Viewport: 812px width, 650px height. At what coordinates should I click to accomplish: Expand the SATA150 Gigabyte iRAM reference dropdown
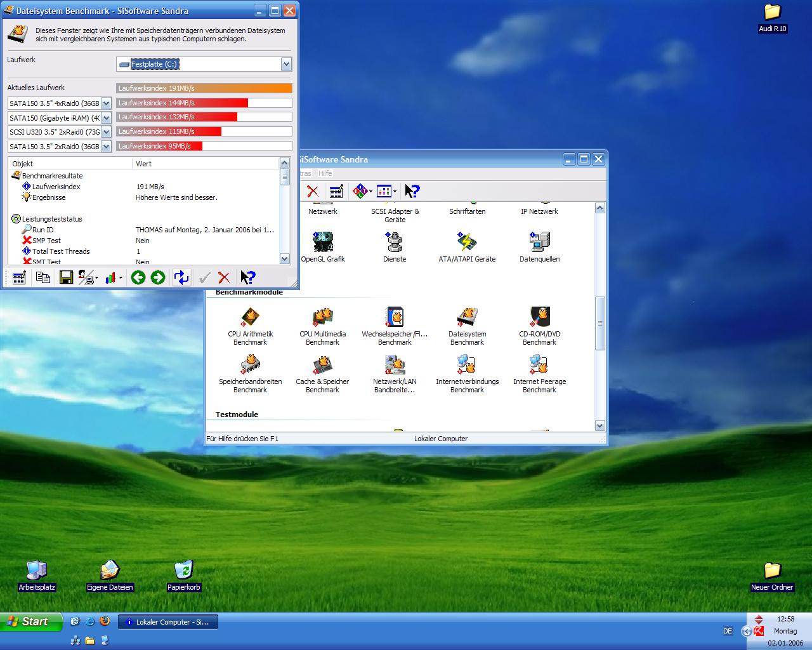106,118
